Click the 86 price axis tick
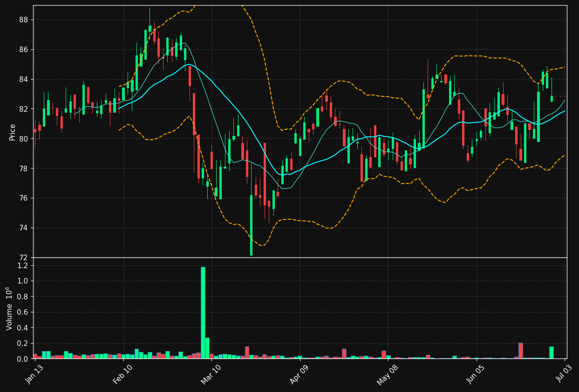Screen dimensions: 579x392 tap(24, 49)
